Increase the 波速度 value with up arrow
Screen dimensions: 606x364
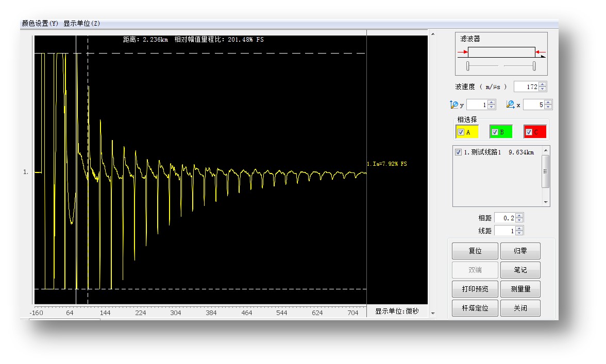(543, 84)
